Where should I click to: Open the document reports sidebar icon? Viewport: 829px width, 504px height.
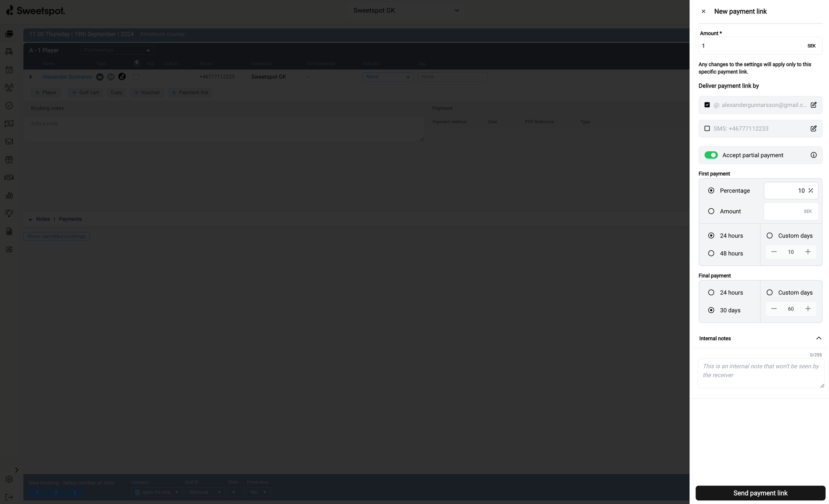click(9, 231)
